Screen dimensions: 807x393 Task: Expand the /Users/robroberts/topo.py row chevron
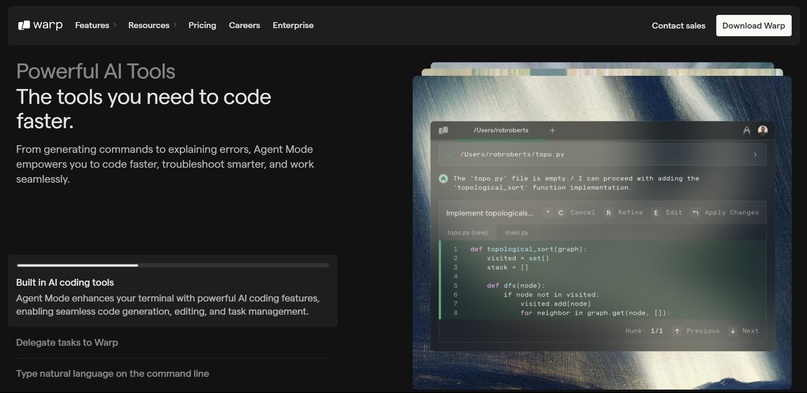click(755, 154)
